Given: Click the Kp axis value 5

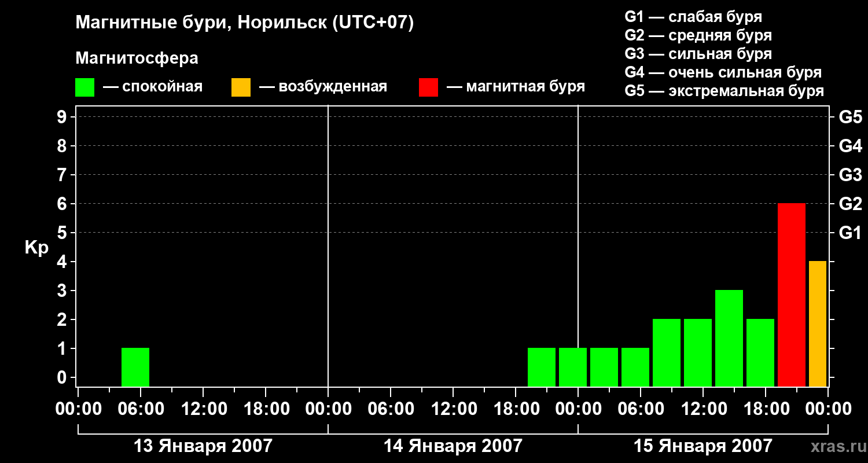Looking at the screenshot, I should (x=63, y=233).
